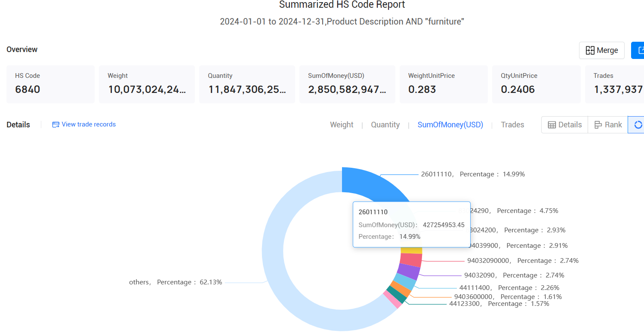This screenshot has height=333, width=644.
Task: Click label '26011110, Percentage: 14.99%'
Action: click(x=473, y=174)
